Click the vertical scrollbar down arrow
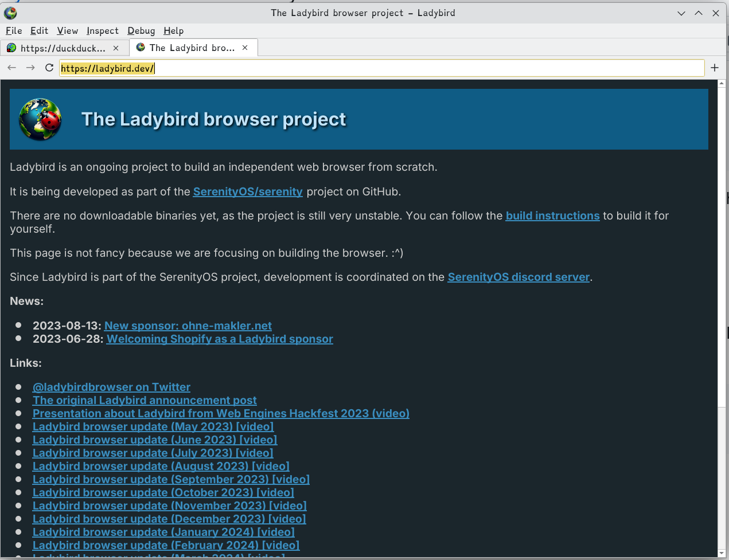 pos(722,553)
